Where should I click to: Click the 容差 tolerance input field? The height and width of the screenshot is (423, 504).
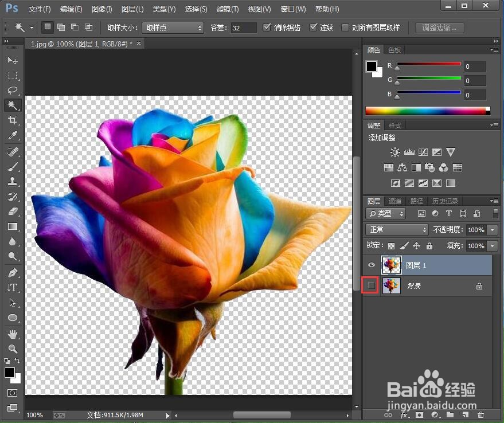click(x=243, y=28)
